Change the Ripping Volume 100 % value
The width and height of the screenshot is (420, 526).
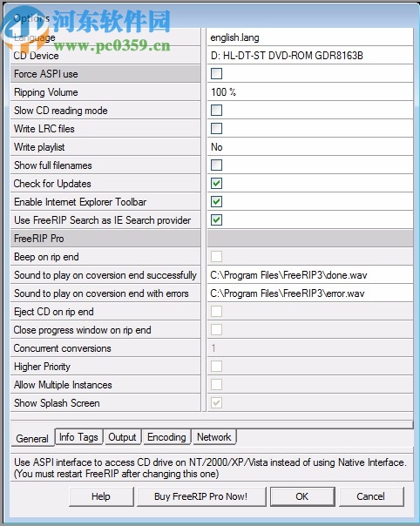point(310,92)
